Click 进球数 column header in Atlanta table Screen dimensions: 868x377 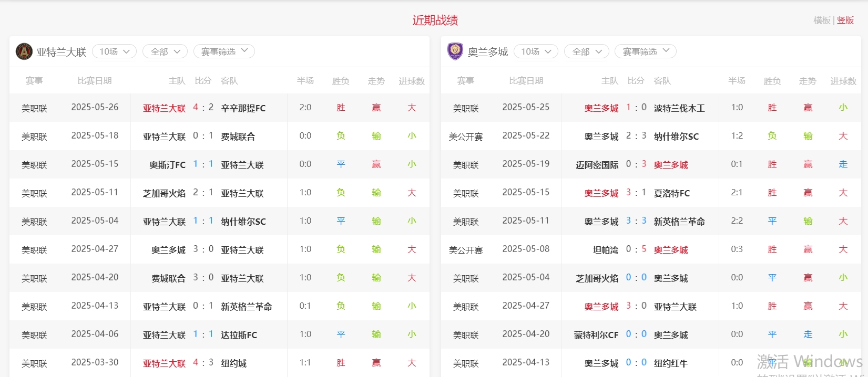coord(411,81)
